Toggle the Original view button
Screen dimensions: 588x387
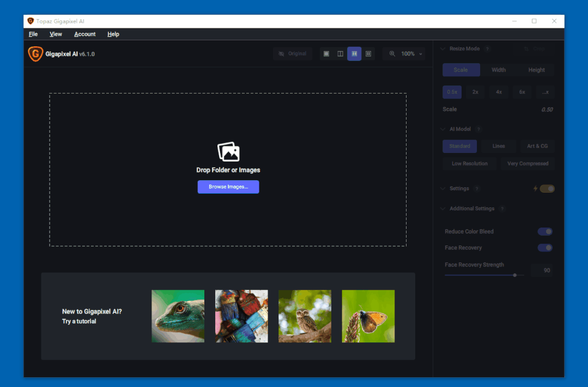click(293, 53)
